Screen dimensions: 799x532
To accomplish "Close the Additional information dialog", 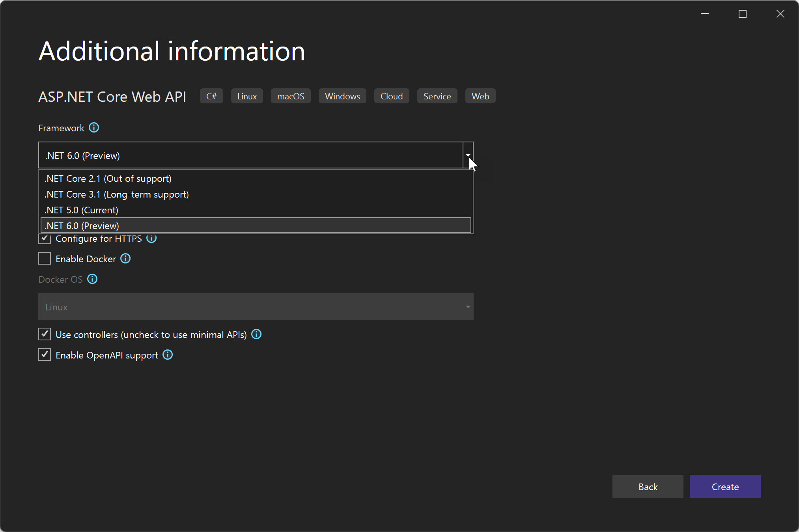I will click(x=780, y=14).
